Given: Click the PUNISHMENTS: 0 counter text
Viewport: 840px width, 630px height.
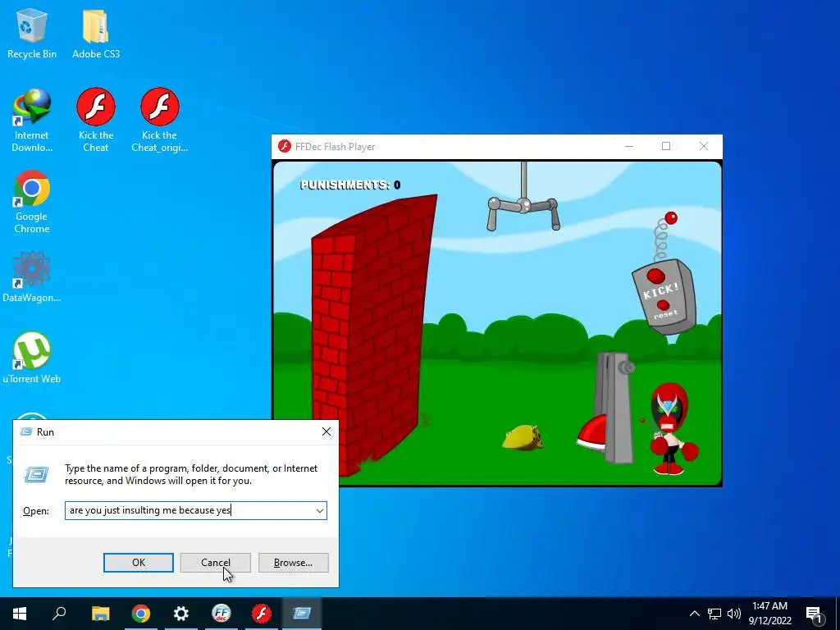Looking at the screenshot, I should (x=350, y=185).
